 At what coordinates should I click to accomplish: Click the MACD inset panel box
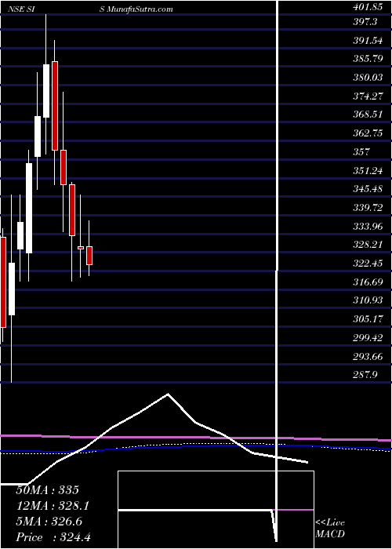pyautogui.click(x=216, y=510)
